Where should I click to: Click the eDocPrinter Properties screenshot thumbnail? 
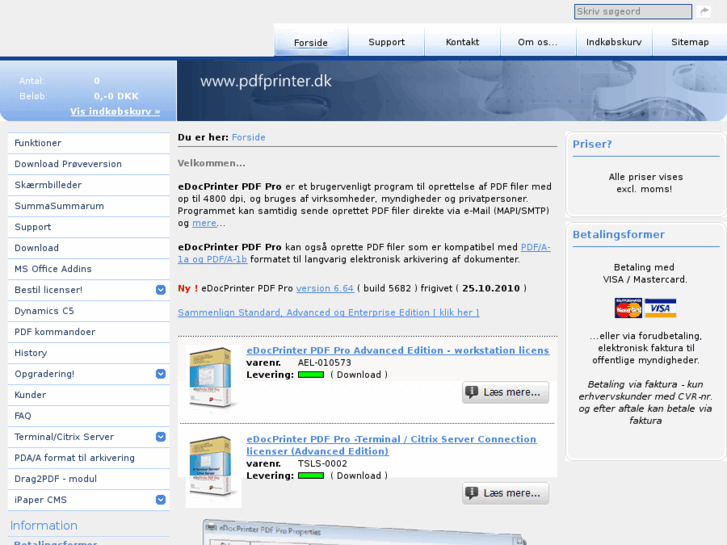pyautogui.click(x=365, y=532)
